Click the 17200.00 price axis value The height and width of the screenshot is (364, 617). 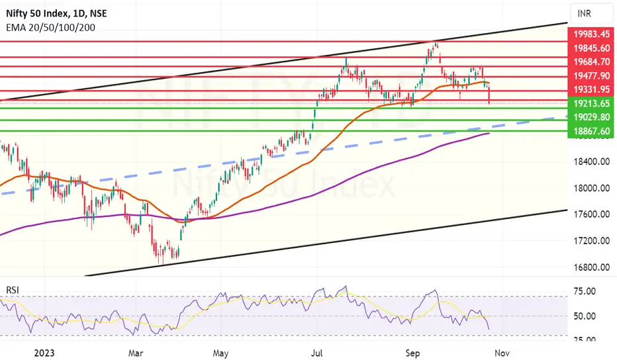click(x=591, y=241)
